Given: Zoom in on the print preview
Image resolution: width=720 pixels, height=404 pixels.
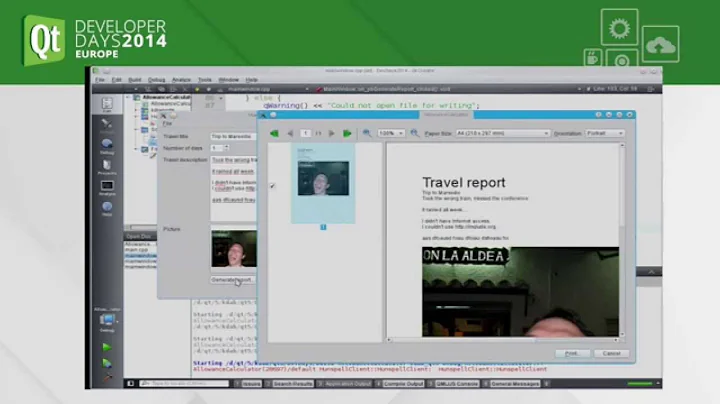Looking at the screenshot, I should pyautogui.click(x=415, y=133).
